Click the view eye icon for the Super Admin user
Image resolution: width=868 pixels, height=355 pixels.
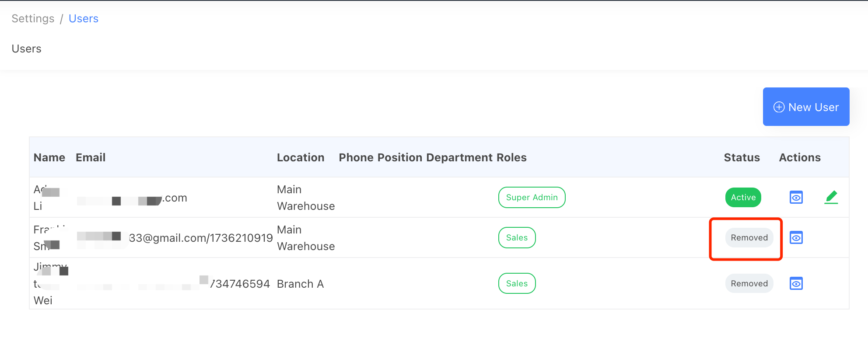click(x=796, y=198)
